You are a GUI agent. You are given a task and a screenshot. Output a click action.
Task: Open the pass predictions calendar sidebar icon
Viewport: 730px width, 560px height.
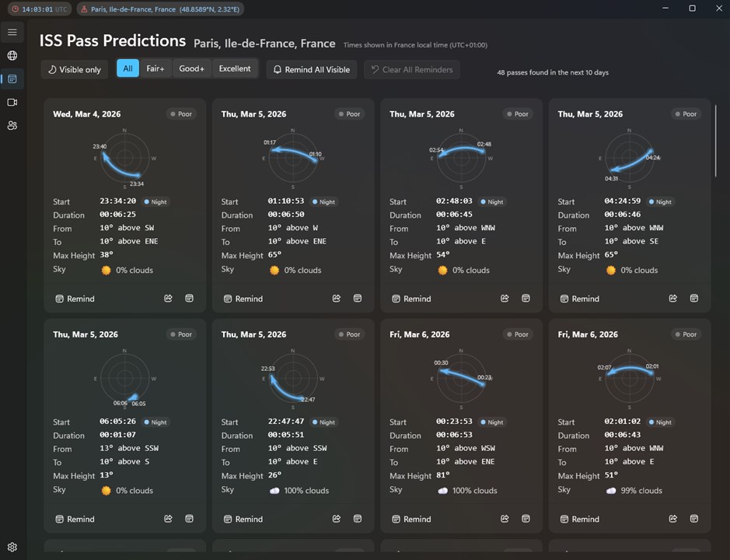tap(12, 79)
